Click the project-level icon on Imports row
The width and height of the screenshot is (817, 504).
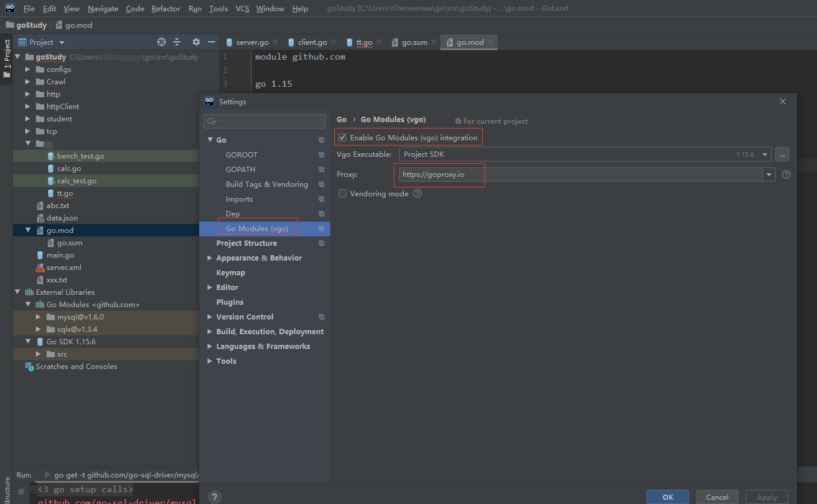point(321,199)
